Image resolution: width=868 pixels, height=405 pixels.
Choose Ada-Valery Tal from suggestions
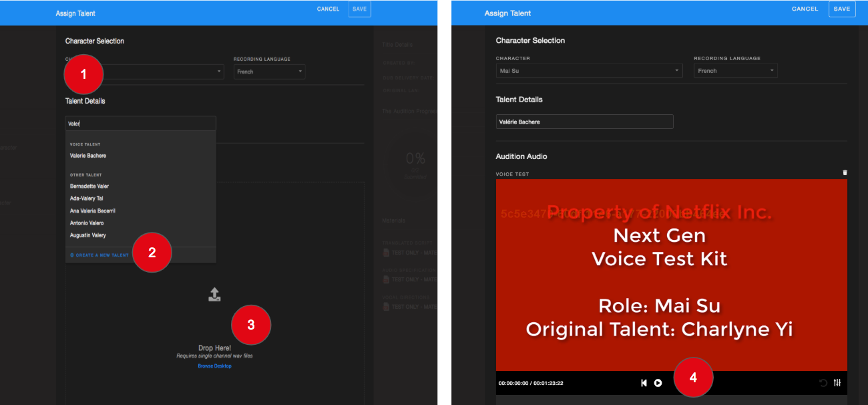click(87, 198)
